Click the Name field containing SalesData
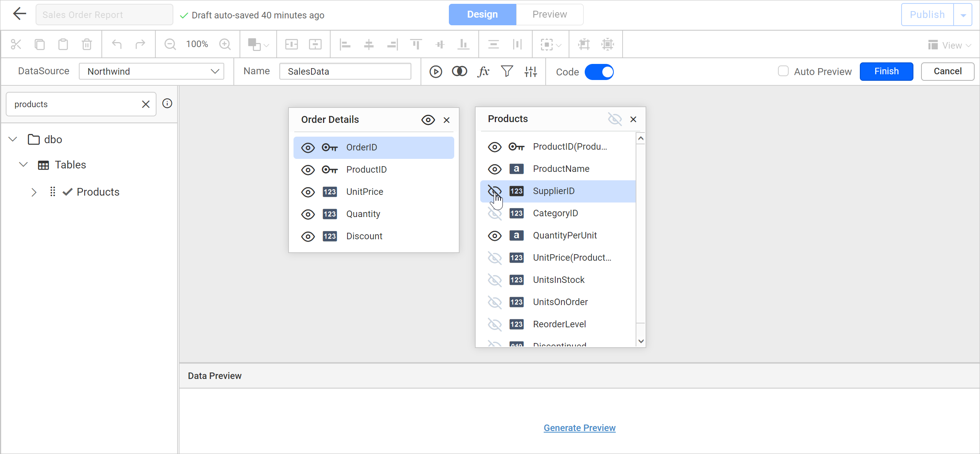 point(345,72)
